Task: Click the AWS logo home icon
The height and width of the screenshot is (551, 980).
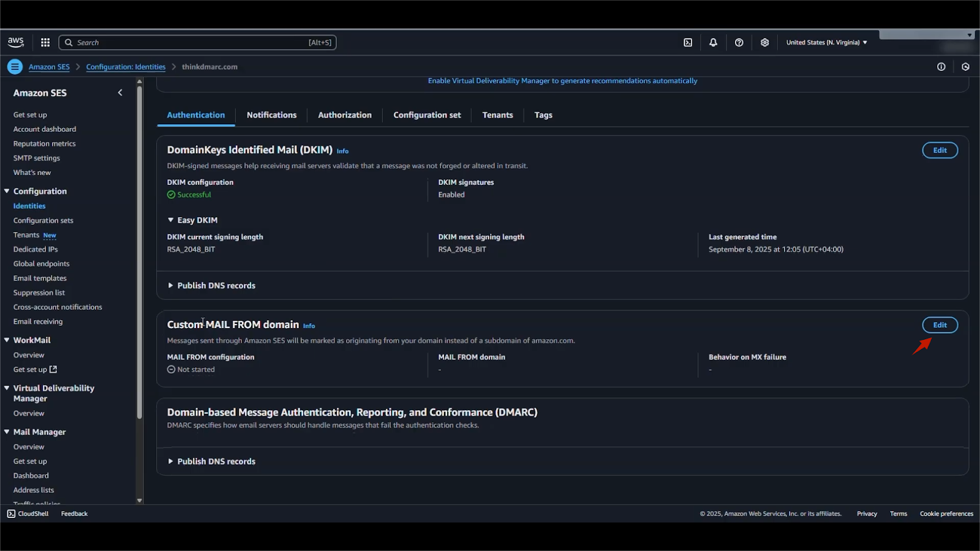Action: point(16,42)
